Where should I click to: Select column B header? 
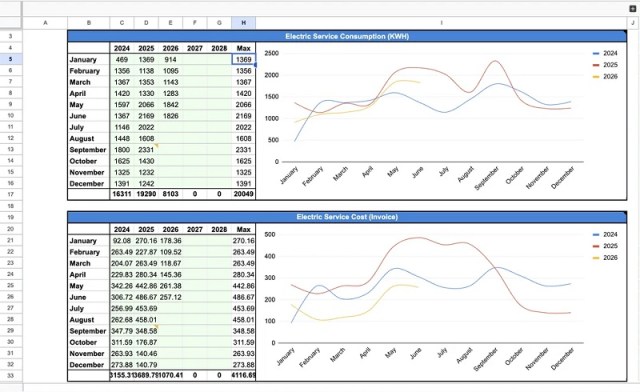click(x=89, y=23)
